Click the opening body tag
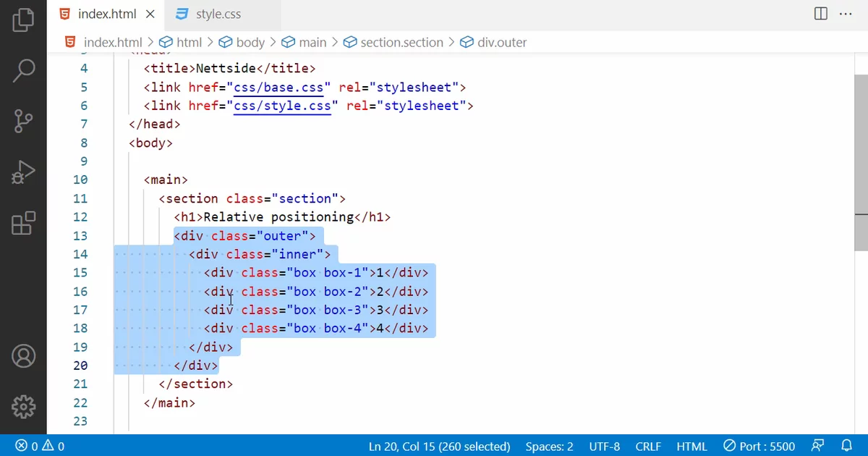This screenshot has height=456, width=868. 151,143
